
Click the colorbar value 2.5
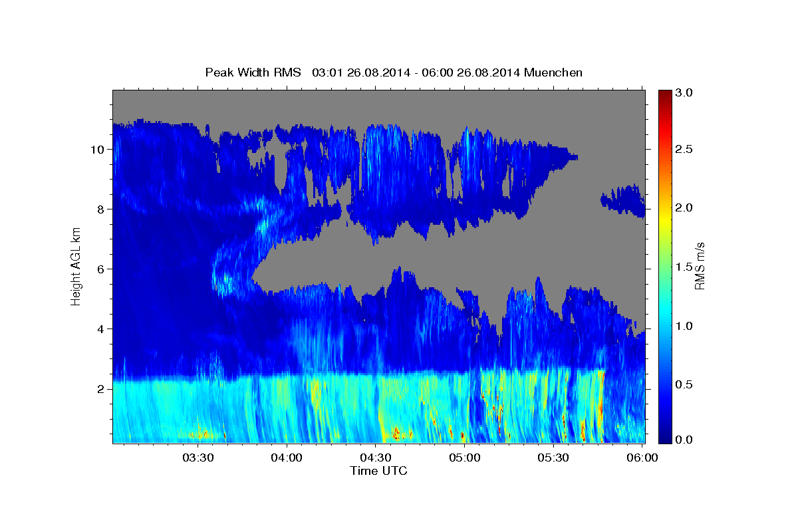(685, 149)
